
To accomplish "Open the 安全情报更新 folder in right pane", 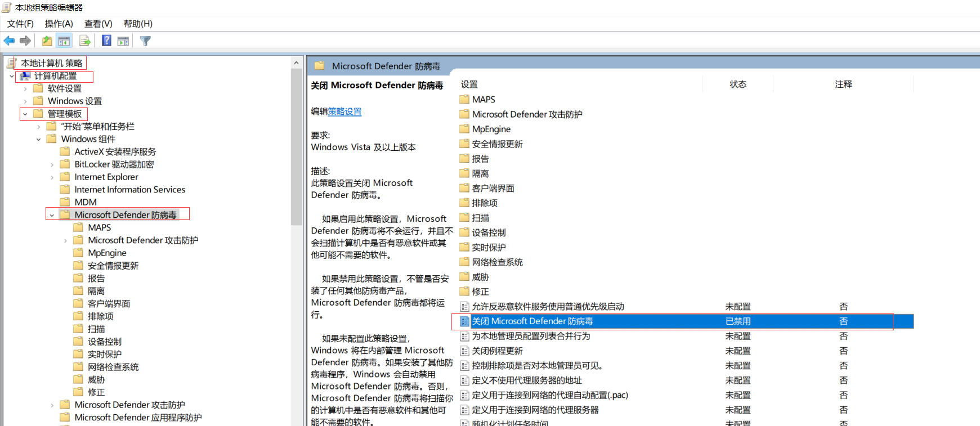I will [x=497, y=144].
